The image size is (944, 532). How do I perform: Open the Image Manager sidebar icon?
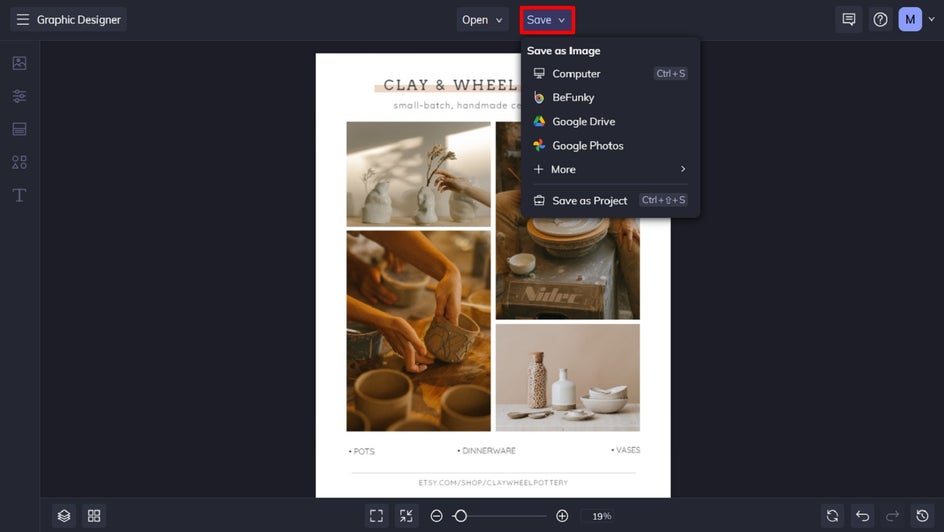(19, 63)
